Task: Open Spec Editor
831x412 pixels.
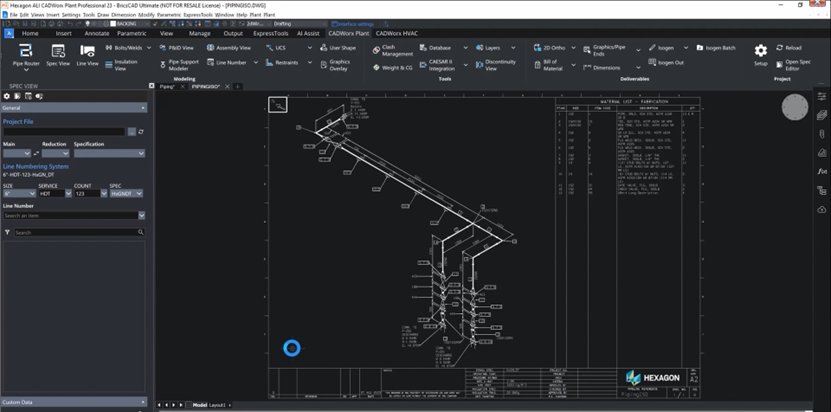Action: click(793, 65)
